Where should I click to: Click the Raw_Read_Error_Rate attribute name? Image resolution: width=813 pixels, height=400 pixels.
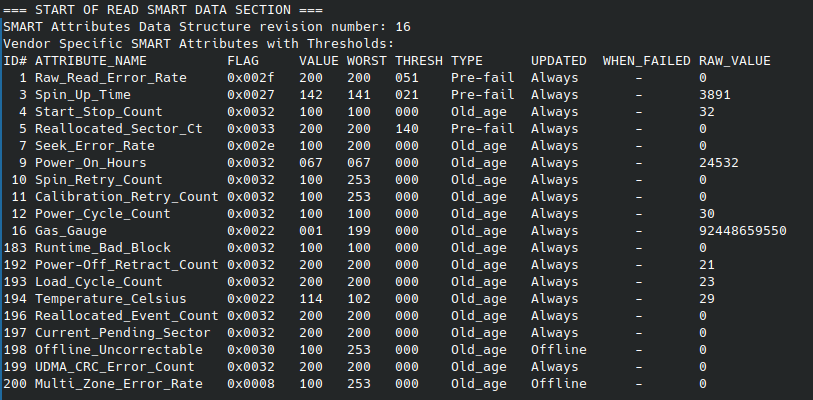pos(98,77)
